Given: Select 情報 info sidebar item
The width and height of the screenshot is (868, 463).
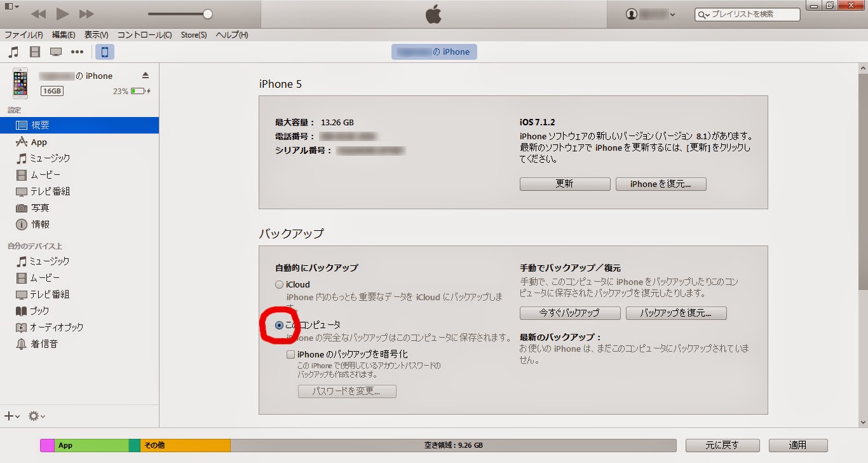Looking at the screenshot, I should point(79,225).
